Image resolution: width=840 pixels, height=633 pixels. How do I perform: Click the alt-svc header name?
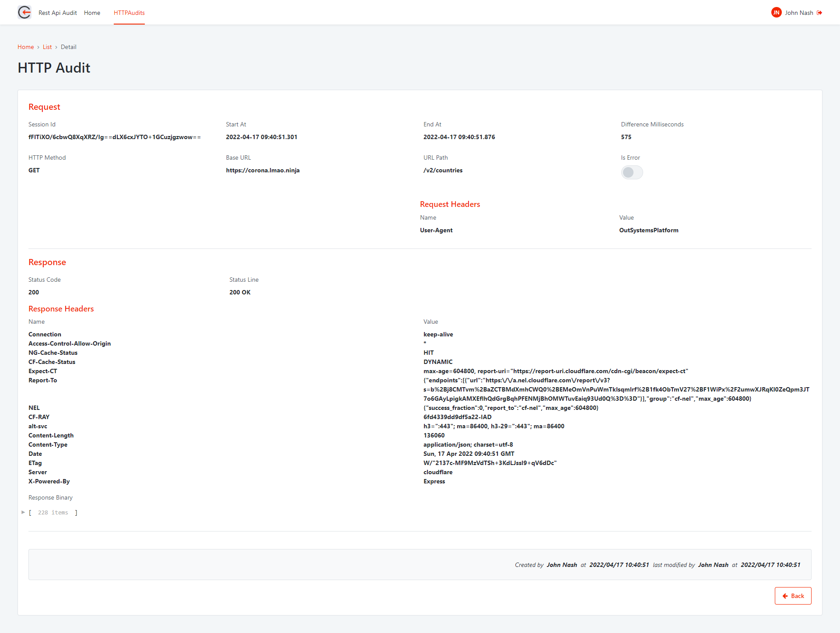click(x=38, y=426)
